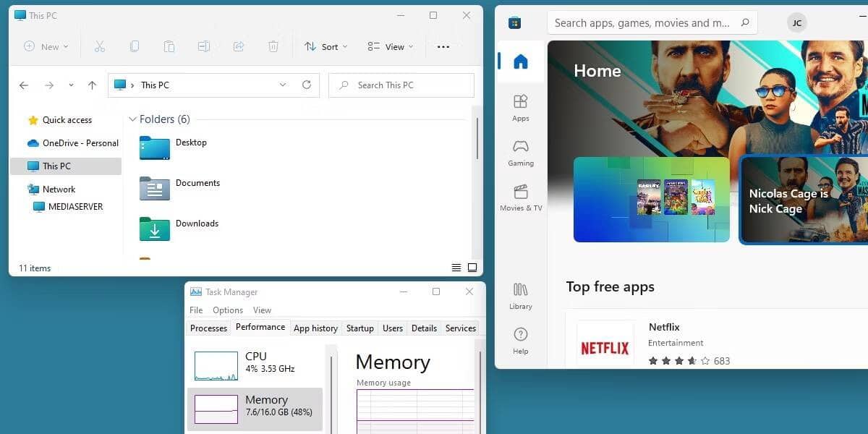Collapse the Folders (6) group
This screenshot has height=434, width=868.
[133, 119]
